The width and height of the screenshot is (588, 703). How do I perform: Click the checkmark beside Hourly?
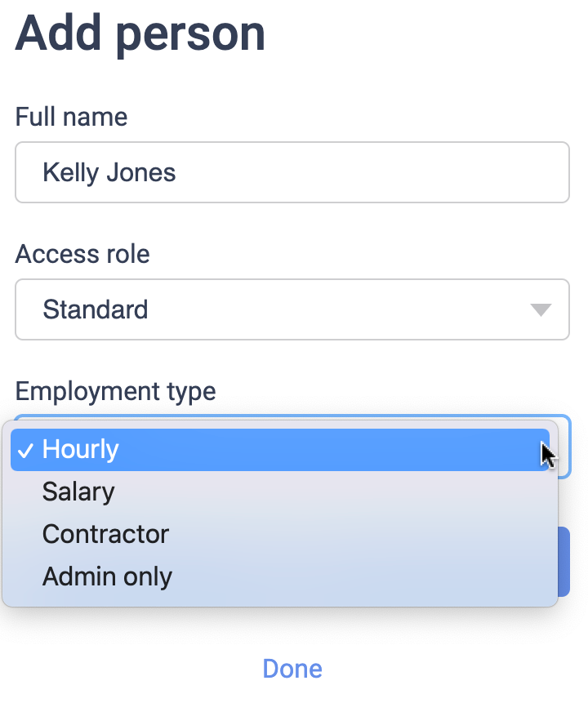click(25, 450)
